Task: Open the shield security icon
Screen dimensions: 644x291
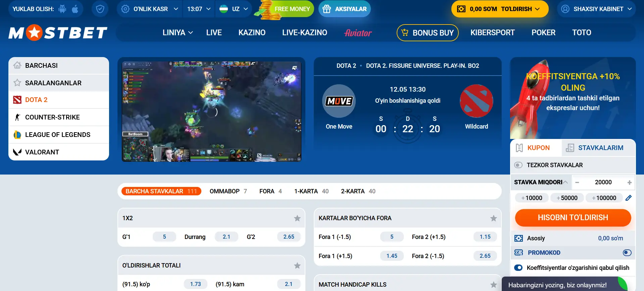Action: [100, 9]
